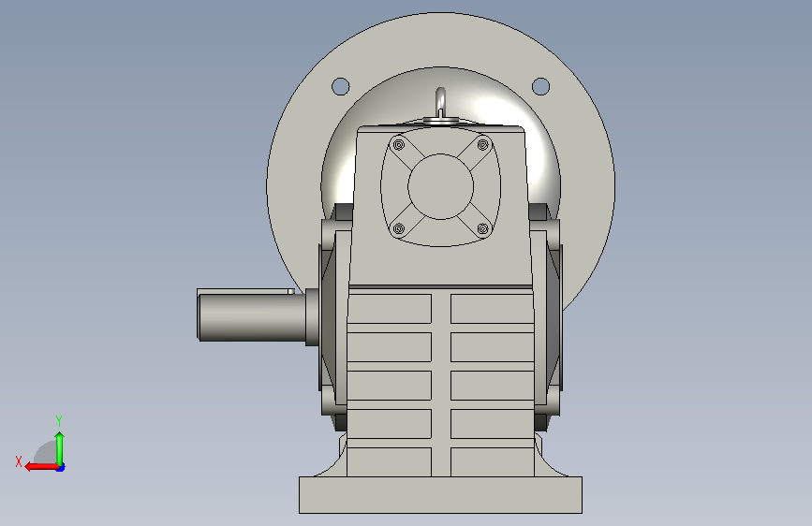The width and height of the screenshot is (812, 526).
Task: Select the upper-right bolt on the cover plate
Action: tap(483, 144)
